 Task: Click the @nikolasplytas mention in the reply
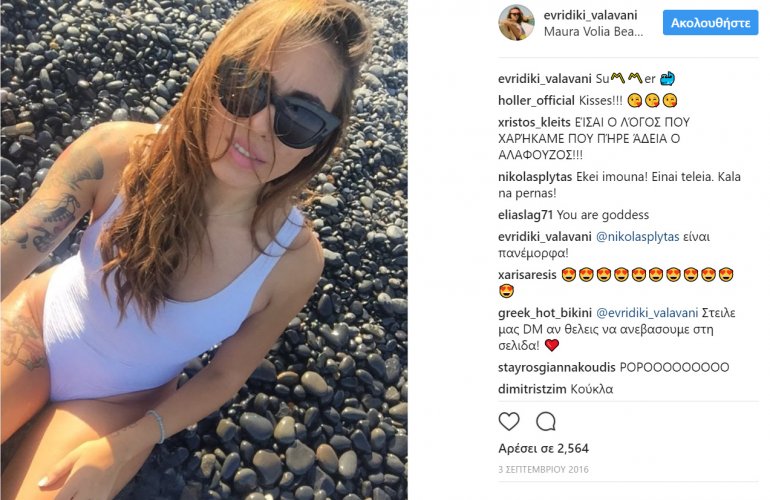pyautogui.click(x=637, y=237)
